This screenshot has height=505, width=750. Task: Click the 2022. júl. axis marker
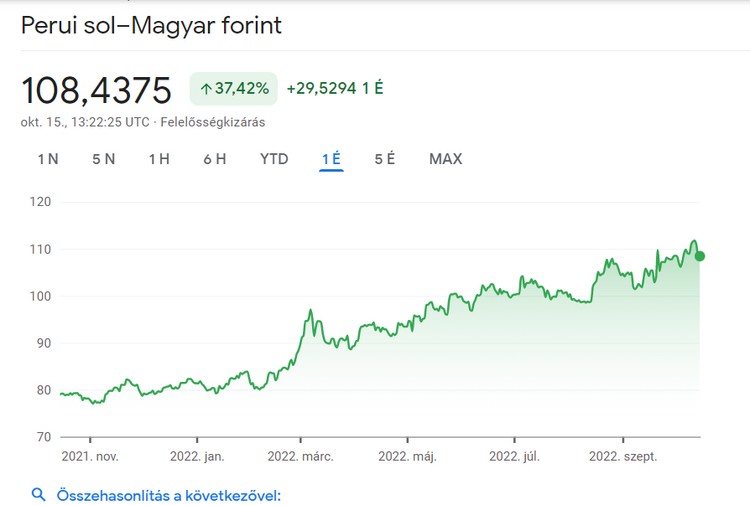[x=514, y=457]
